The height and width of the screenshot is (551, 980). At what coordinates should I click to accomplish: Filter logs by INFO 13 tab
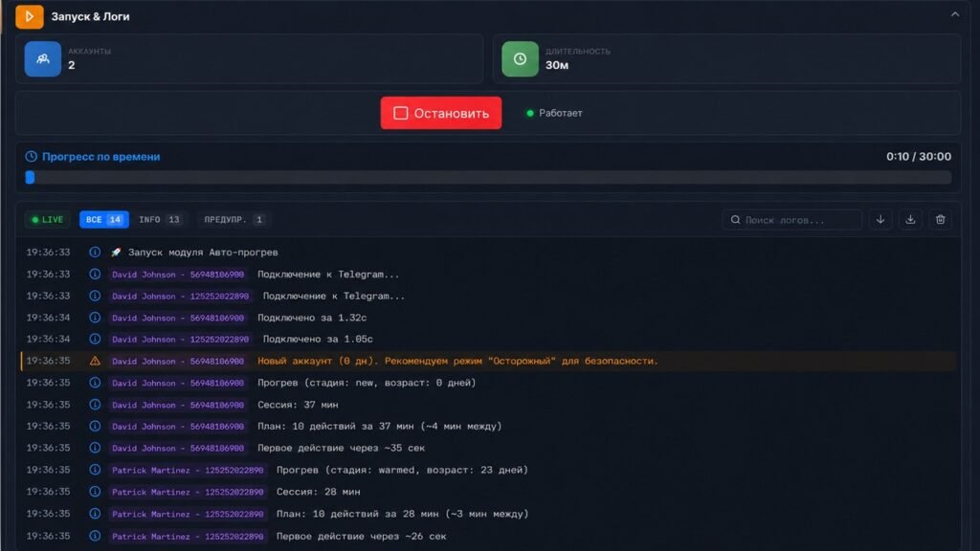point(160,219)
